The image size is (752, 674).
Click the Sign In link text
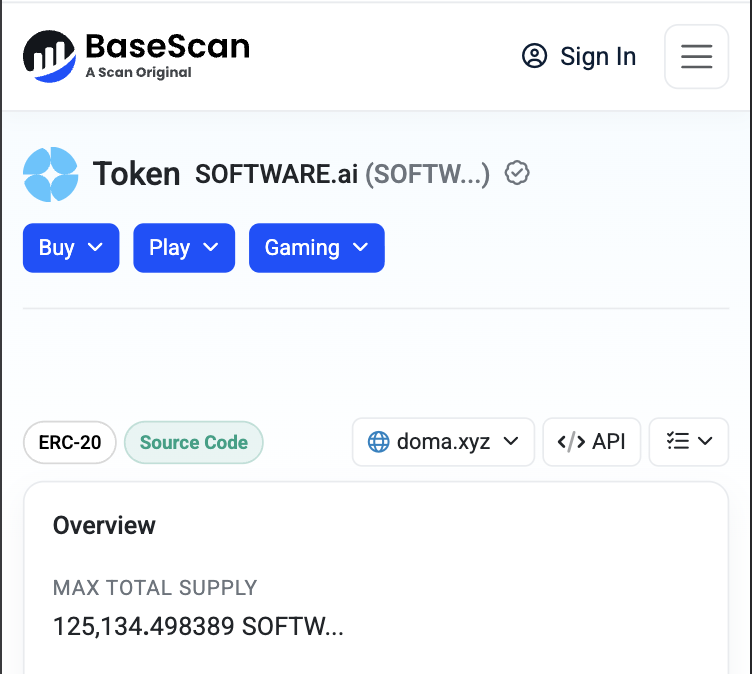coord(598,57)
